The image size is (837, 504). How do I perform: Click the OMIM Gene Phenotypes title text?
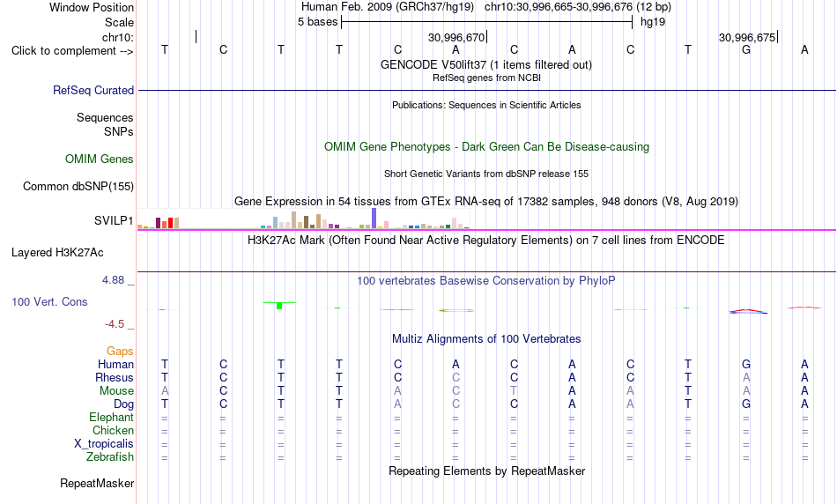486,147
